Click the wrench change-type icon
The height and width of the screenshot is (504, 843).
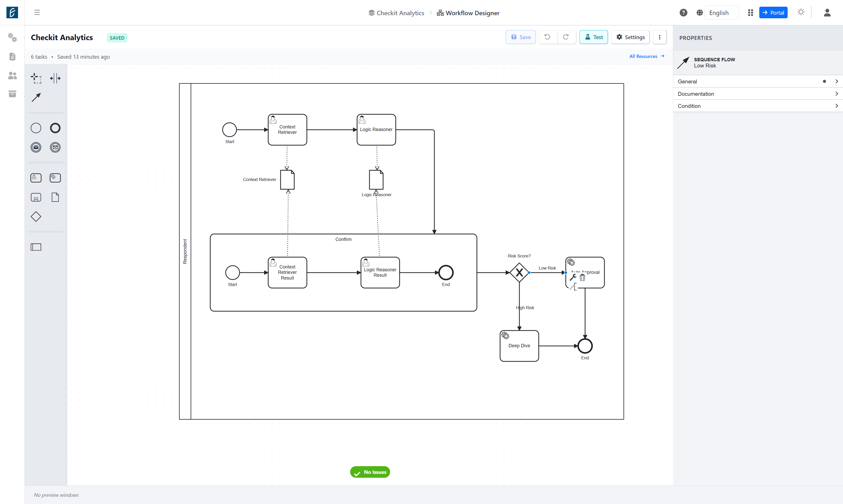tap(573, 277)
